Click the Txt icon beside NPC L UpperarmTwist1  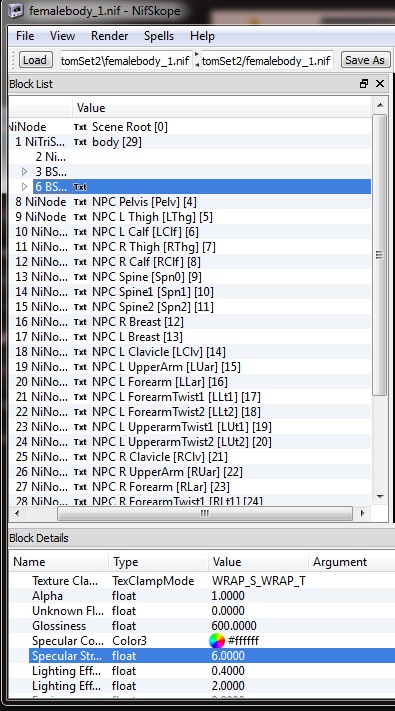(80, 427)
